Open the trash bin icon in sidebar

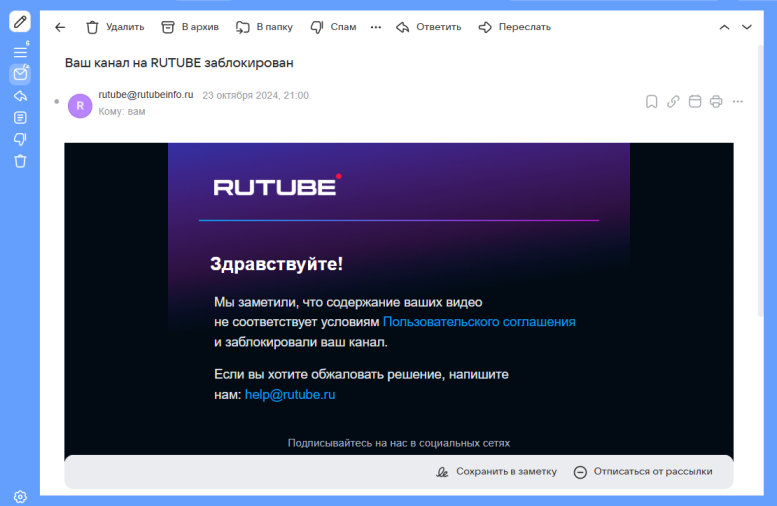pyautogui.click(x=20, y=161)
